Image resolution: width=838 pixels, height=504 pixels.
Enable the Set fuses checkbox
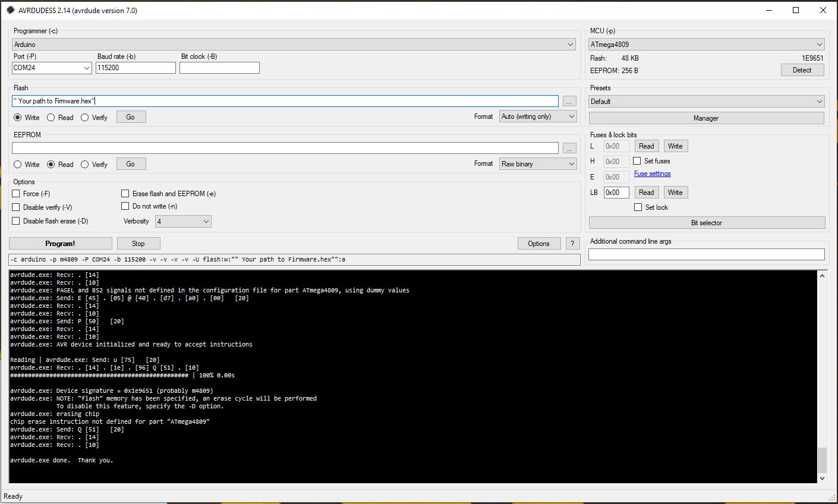point(637,161)
